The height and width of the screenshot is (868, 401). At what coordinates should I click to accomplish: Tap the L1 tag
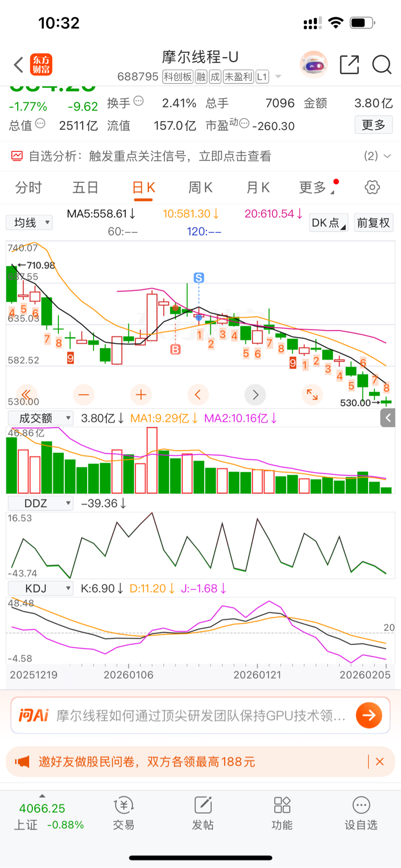click(262, 77)
